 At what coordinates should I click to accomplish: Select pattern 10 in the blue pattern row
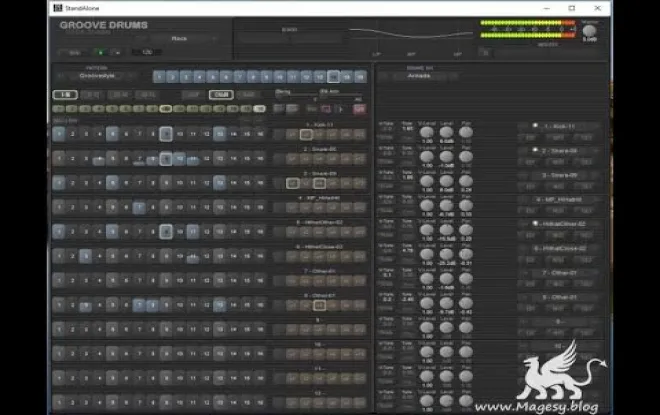click(279, 77)
